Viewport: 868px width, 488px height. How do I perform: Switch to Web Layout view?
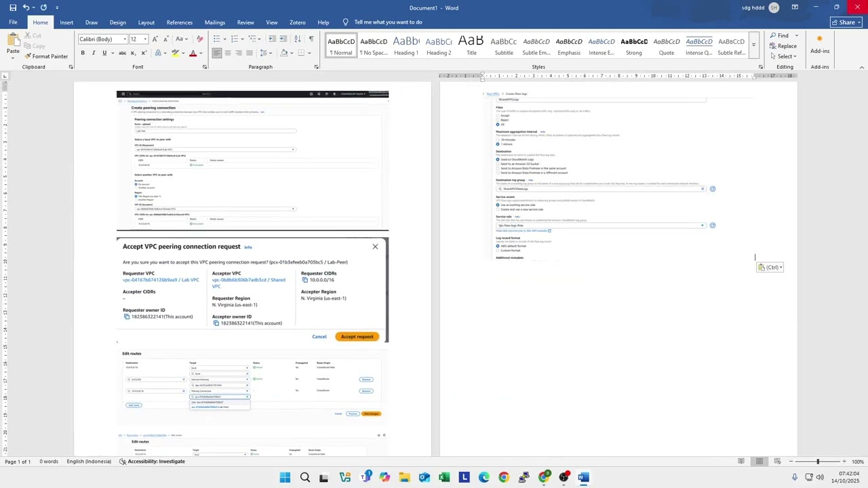(x=777, y=462)
